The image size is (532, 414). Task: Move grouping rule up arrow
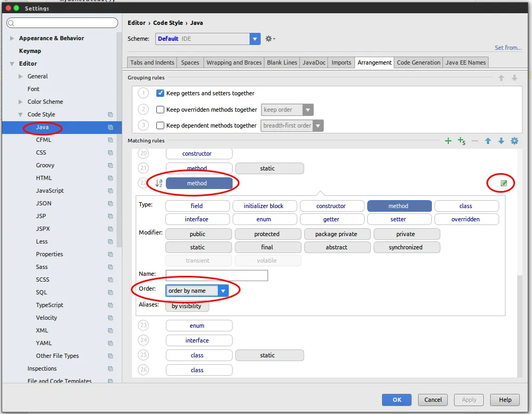click(x=501, y=78)
